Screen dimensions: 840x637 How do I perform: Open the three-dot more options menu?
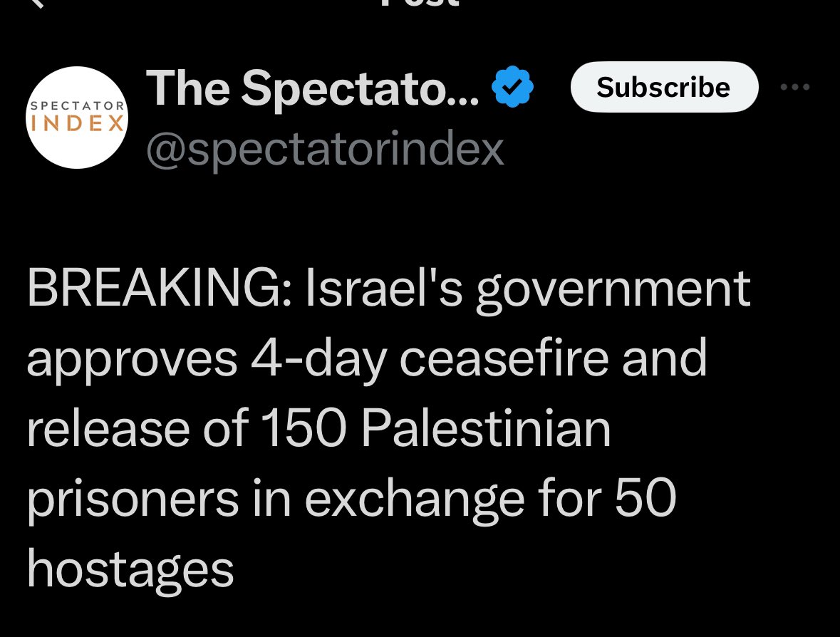tap(795, 87)
